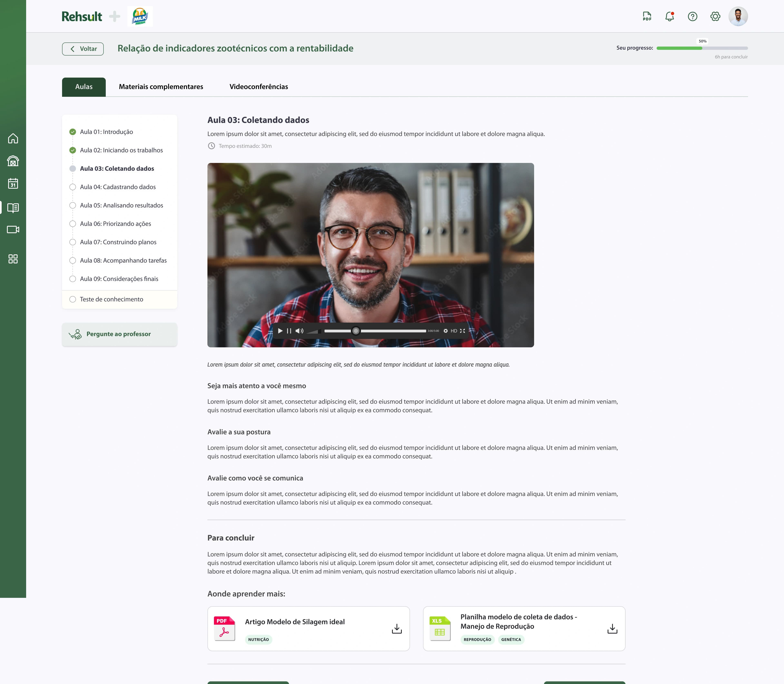This screenshot has width=784, height=684.
Task: Open the dashboard grid icon in sidebar
Action: pyautogui.click(x=13, y=259)
